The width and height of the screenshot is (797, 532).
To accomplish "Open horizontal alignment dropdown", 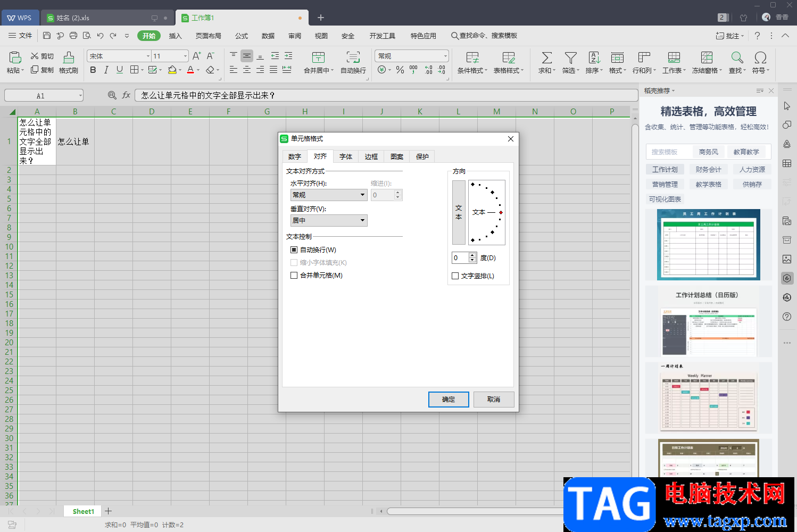I will [x=329, y=195].
